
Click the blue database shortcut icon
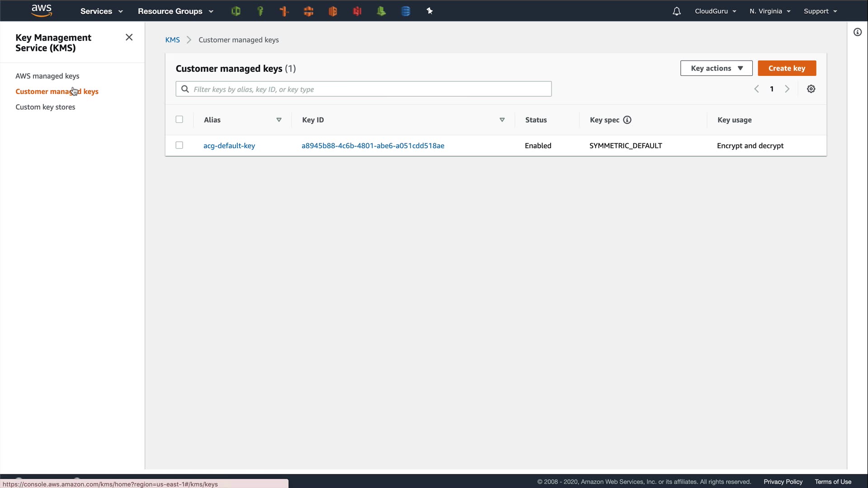pos(406,11)
